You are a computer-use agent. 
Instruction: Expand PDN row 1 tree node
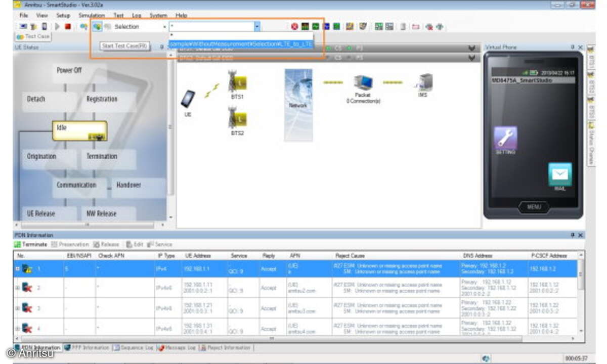[17, 269]
